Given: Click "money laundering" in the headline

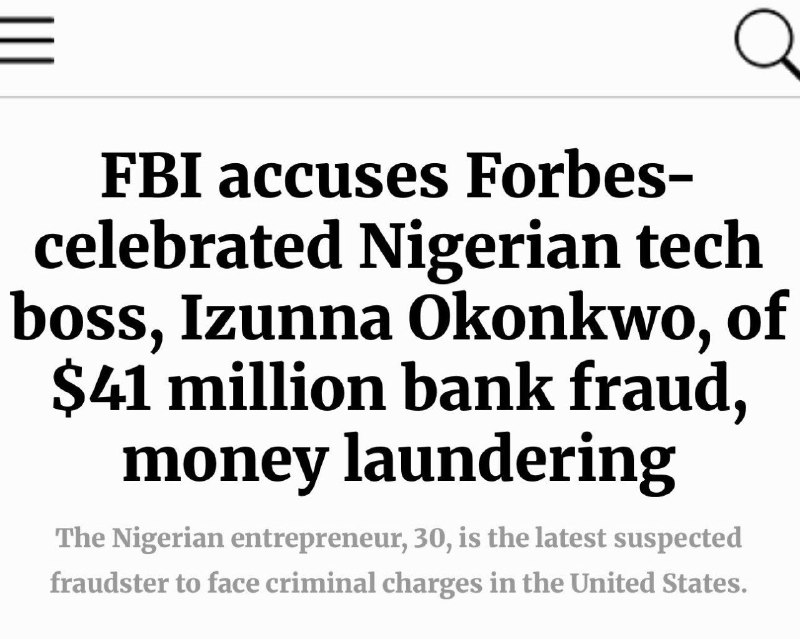Looking at the screenshot, I should coord(398,460).
